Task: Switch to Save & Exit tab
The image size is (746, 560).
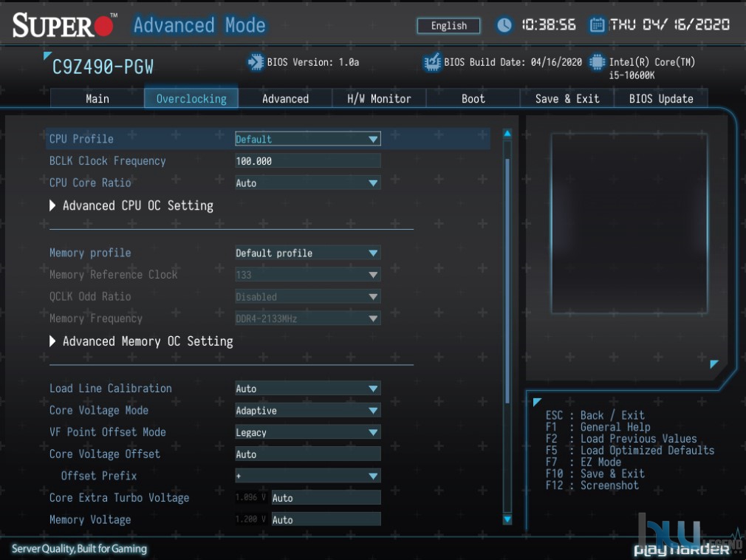Action: (567, 98)
